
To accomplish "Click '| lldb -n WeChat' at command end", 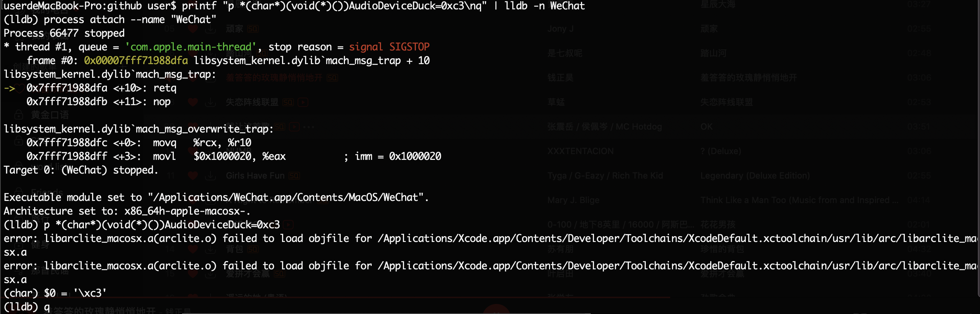I will point(539,6).
